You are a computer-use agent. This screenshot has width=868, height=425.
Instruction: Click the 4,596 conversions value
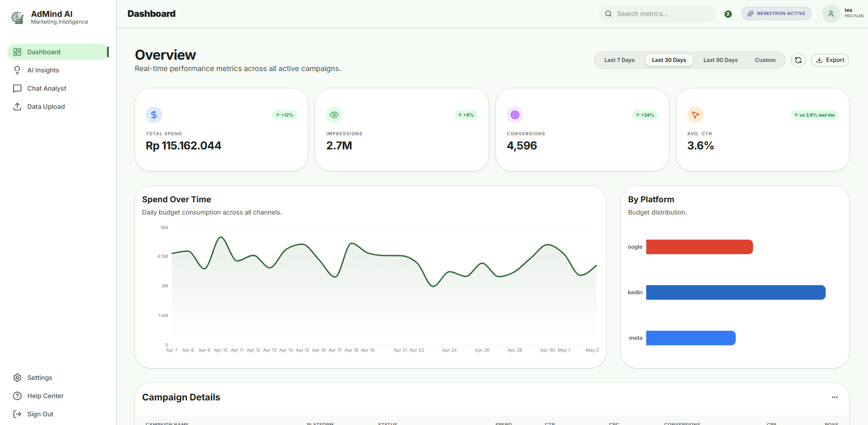pos(522,146)
